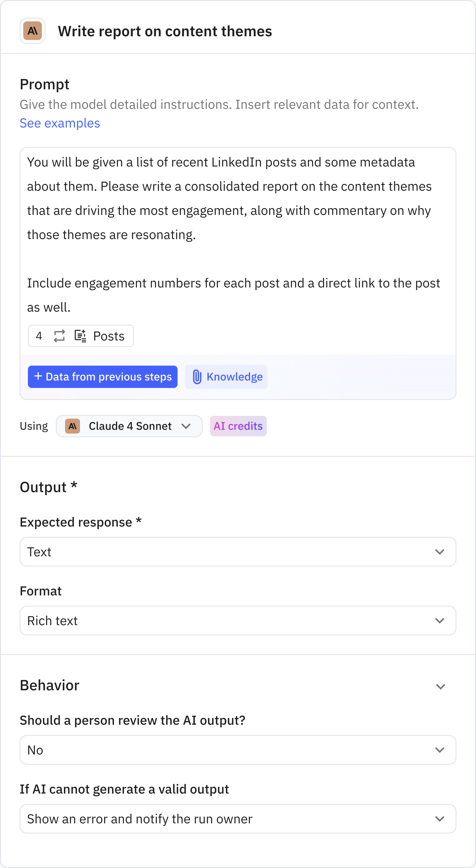This screenshot has width=476, height=868.
Task: Click the Format label
Action: [x=41, y=591]
